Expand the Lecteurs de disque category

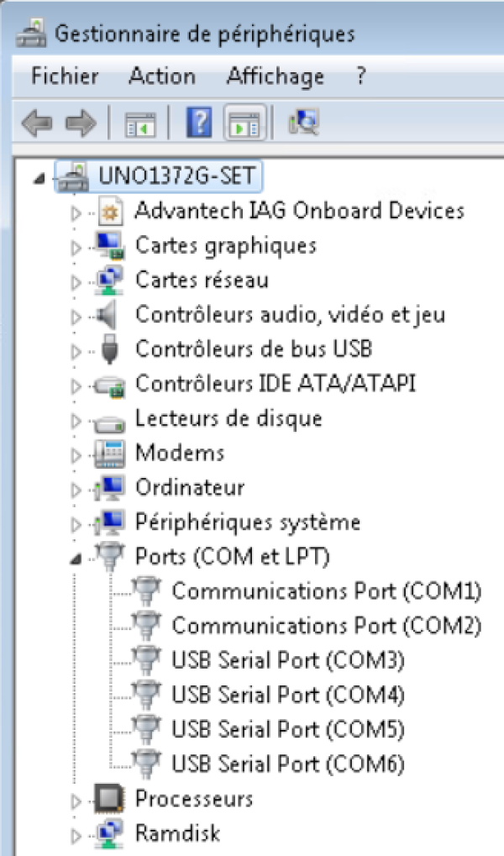(x=77, y=419)
